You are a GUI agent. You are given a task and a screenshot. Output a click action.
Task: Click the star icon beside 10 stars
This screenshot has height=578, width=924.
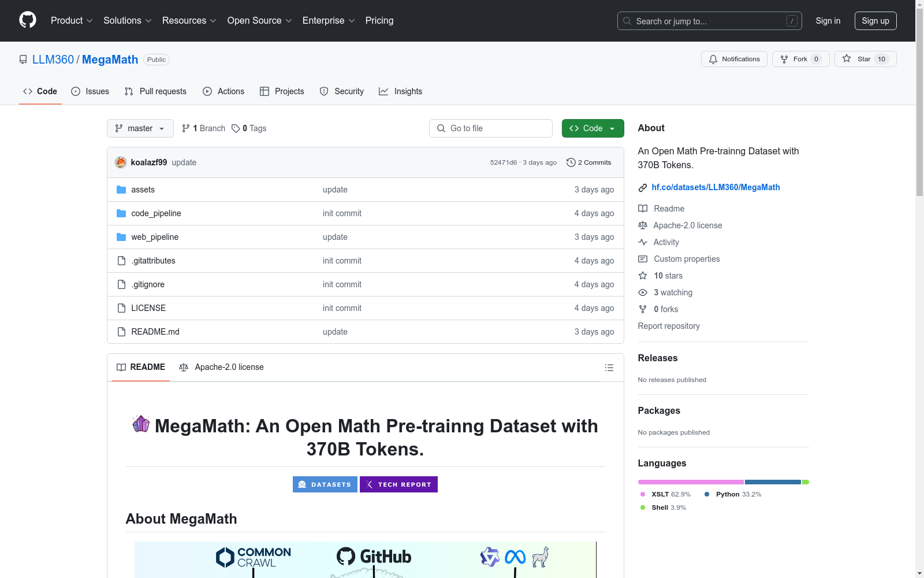(643, 276)
